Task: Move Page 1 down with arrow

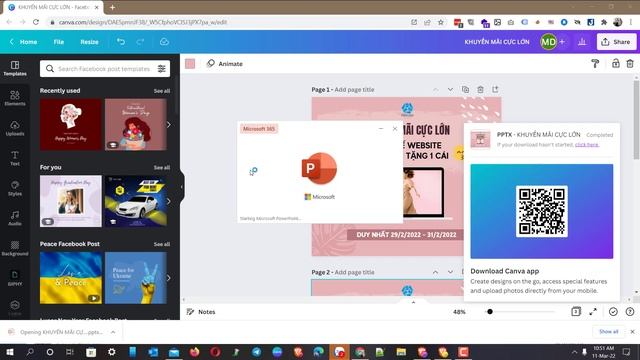Action: 450,89
